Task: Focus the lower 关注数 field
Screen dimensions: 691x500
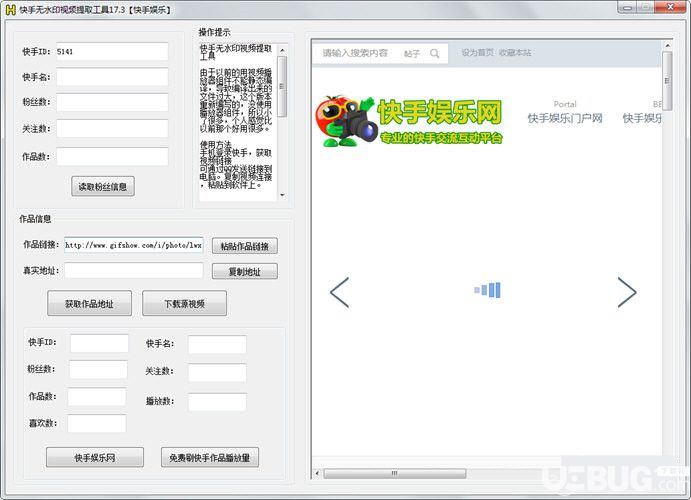Action: 217,372
